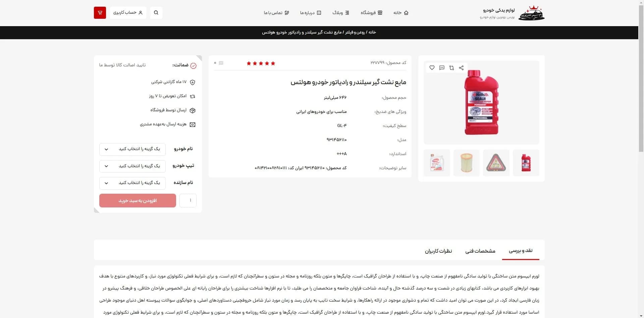644x318 pixels.
Task: Click the share icon on product image
Action: [461, 68]
